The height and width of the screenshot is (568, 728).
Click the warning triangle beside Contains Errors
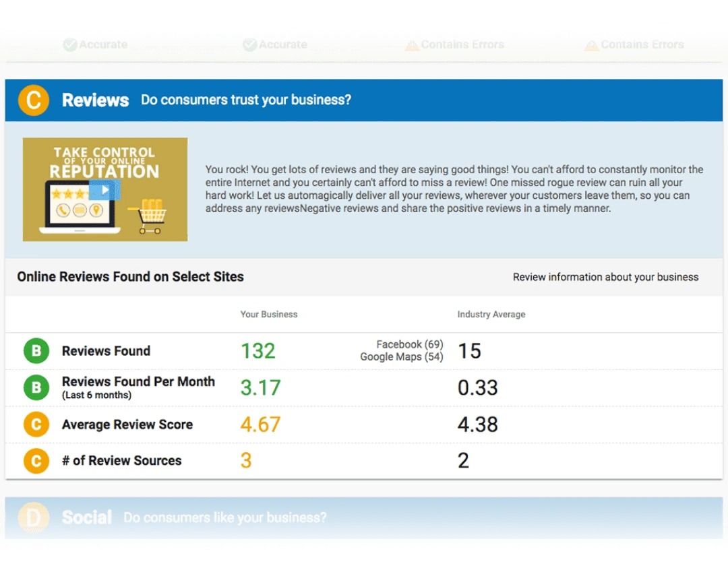[x=413, y=44]
